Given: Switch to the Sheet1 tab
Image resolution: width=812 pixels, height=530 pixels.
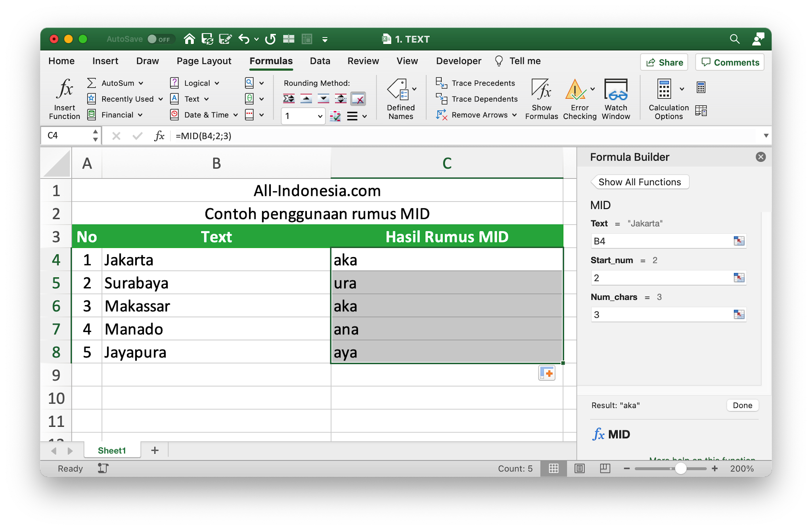Looking at the screenshot, I should pos(112,451).
